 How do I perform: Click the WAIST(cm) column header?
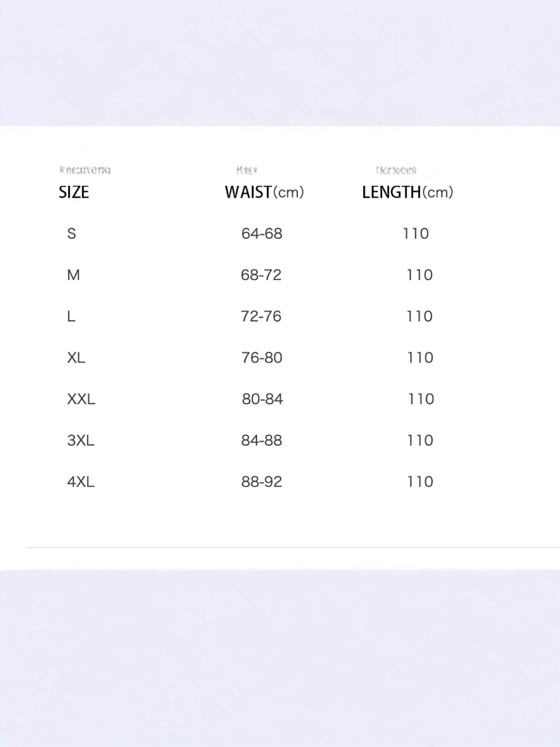click(264, 192)
